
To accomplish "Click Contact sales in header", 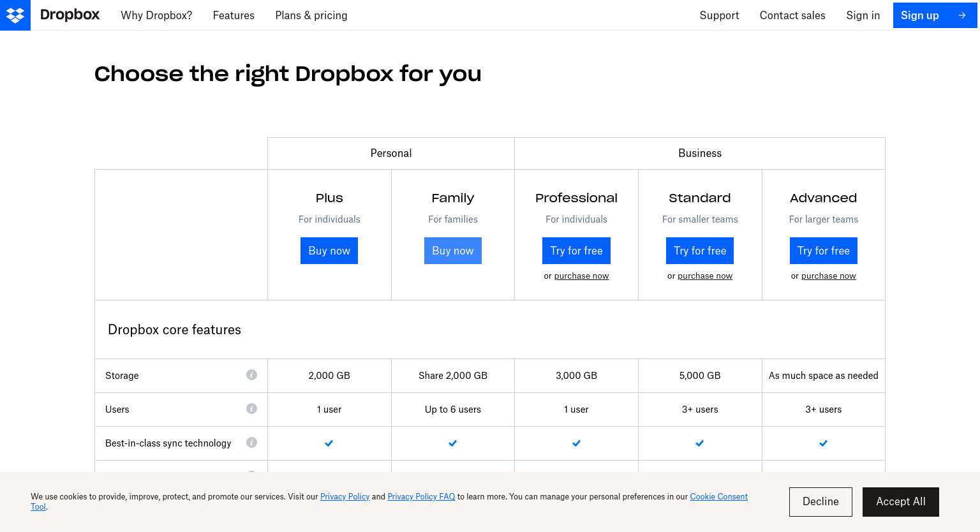I will [792, 15].
